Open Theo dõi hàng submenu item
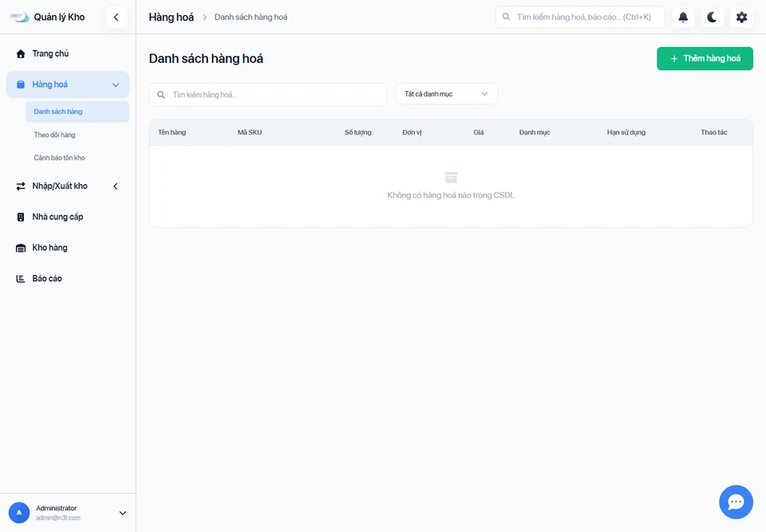This screenshot has width=766, height=532. (77, 135)
